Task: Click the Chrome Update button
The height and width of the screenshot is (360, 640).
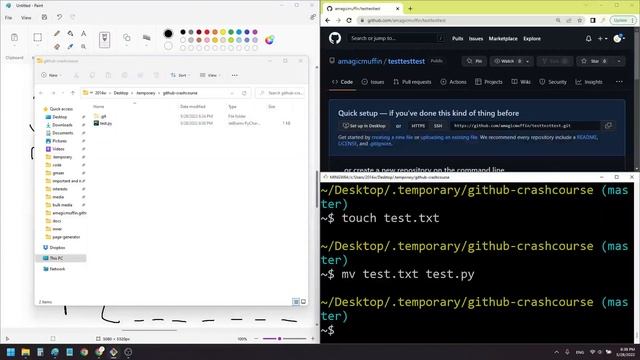Action: [x=622, y=20]
